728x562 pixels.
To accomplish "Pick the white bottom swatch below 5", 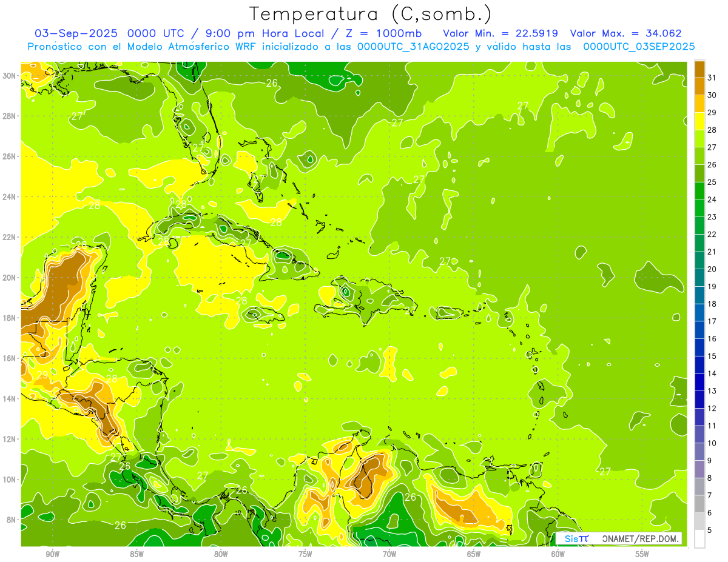I will [699, 538].
